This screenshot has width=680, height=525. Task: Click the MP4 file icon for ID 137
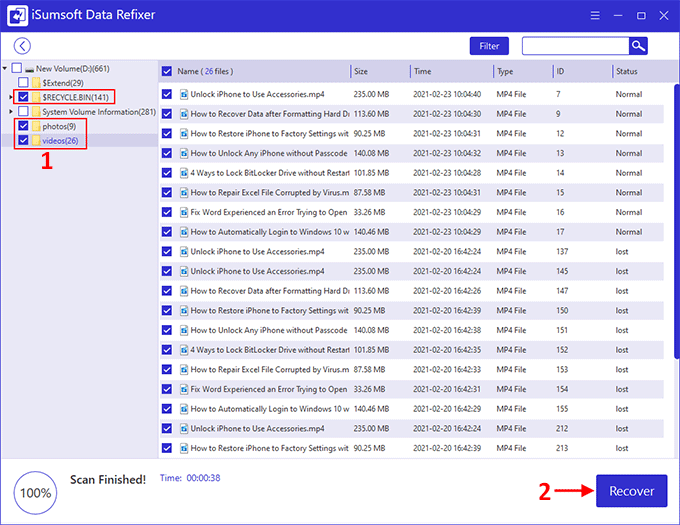point(184,251)
